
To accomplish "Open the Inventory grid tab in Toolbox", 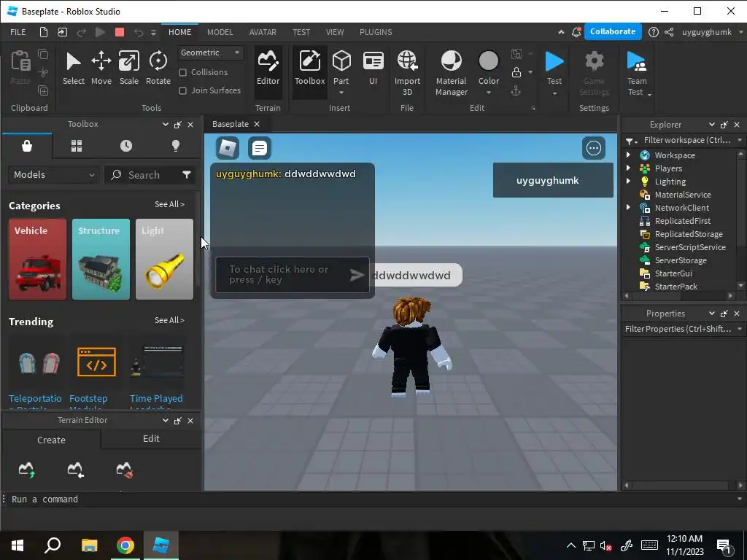I will point(77,146).
